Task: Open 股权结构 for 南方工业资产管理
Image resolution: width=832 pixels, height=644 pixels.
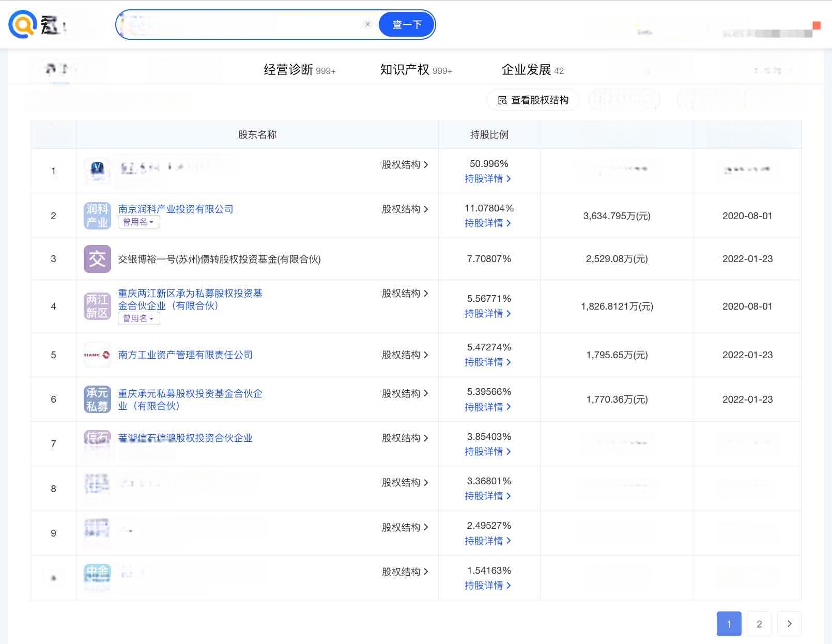Action: (405, 355)
